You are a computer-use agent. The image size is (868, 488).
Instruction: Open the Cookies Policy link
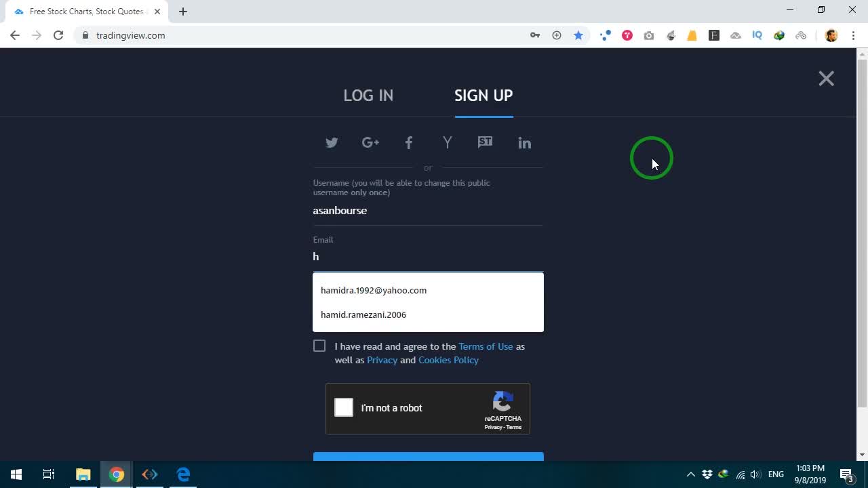click(448, 360)
